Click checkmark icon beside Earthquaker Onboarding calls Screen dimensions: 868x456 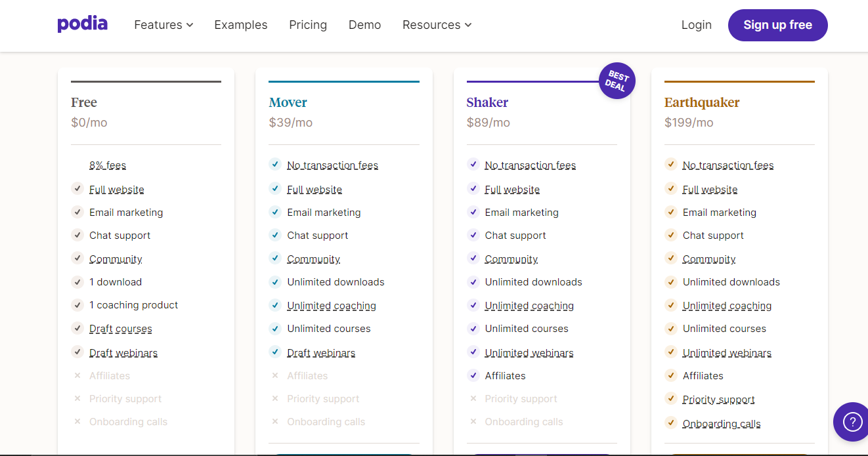[x=670, y=423]
